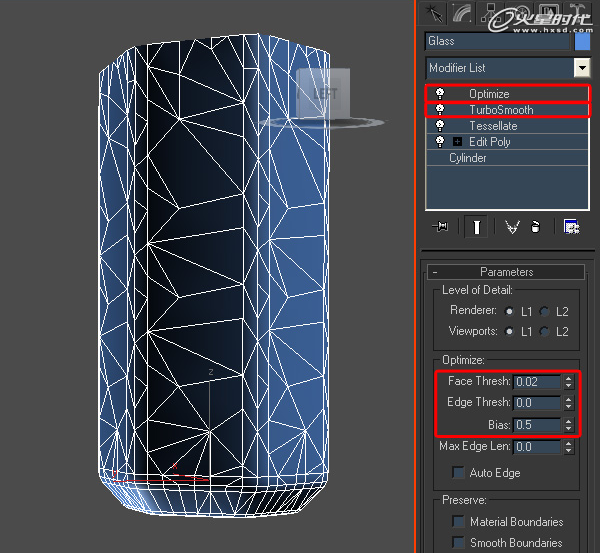Decrease Max Edge Len spinner down arrow
This screenshot has height=553, width=600.
click(569, 450)
